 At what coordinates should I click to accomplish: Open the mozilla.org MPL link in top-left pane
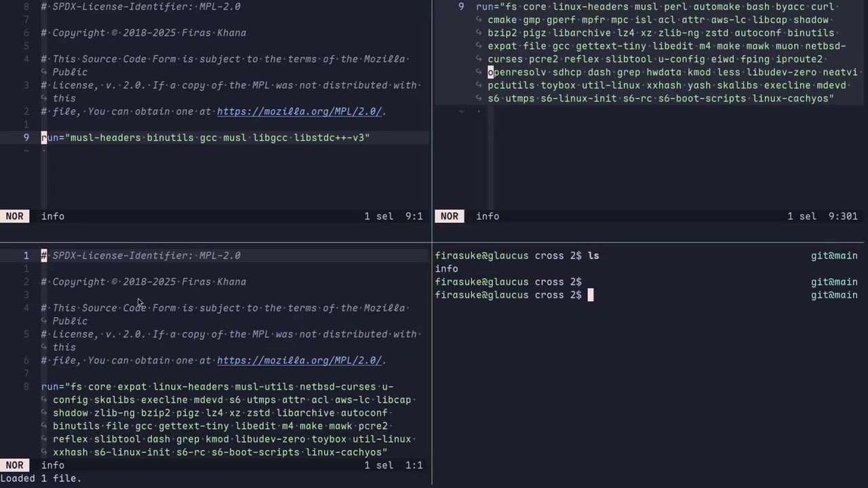(x=299, y=111)
